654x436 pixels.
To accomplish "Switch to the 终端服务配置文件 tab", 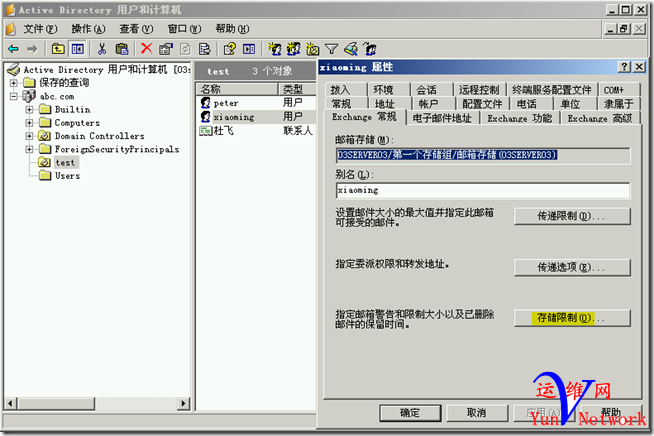I will (551, 90).
